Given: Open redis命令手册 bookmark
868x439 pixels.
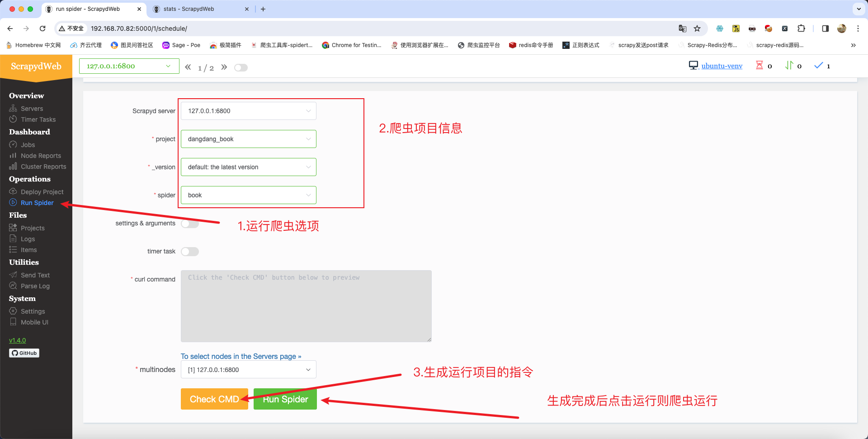Looking at the screenshot, I should 531,45.
